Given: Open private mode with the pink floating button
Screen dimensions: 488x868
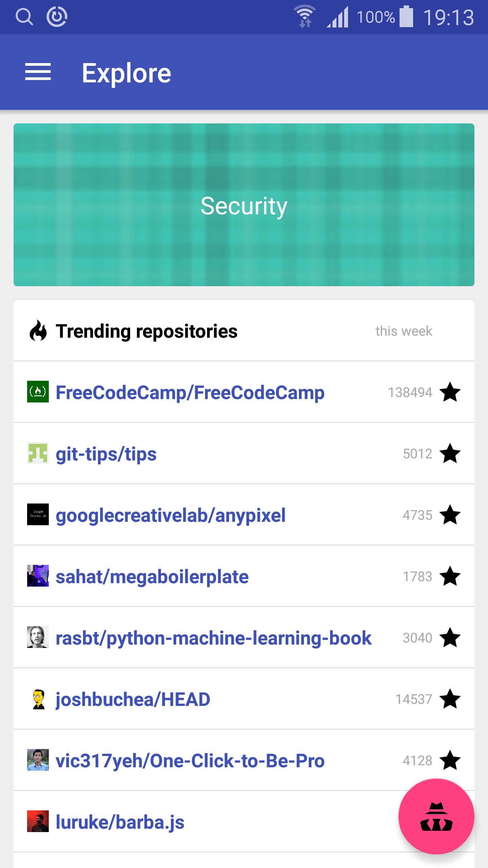Looking at the screenshot, I should [436, 817].
